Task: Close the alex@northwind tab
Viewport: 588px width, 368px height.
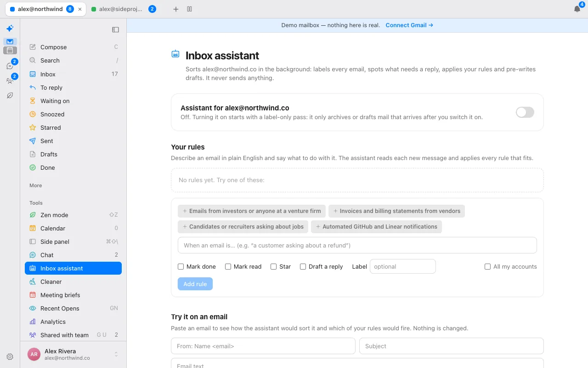Action: [80, 9]
